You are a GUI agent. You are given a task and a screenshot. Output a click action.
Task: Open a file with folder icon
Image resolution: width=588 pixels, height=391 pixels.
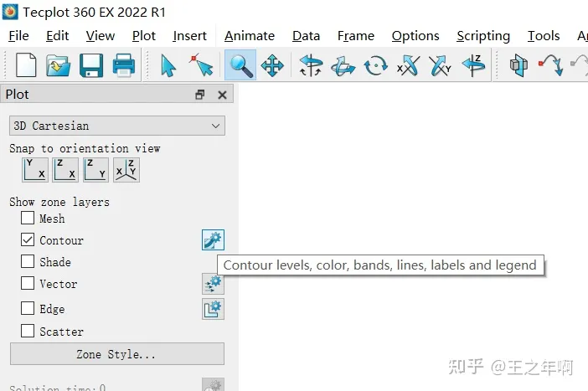pyautogui.click(x=58, y=65)
